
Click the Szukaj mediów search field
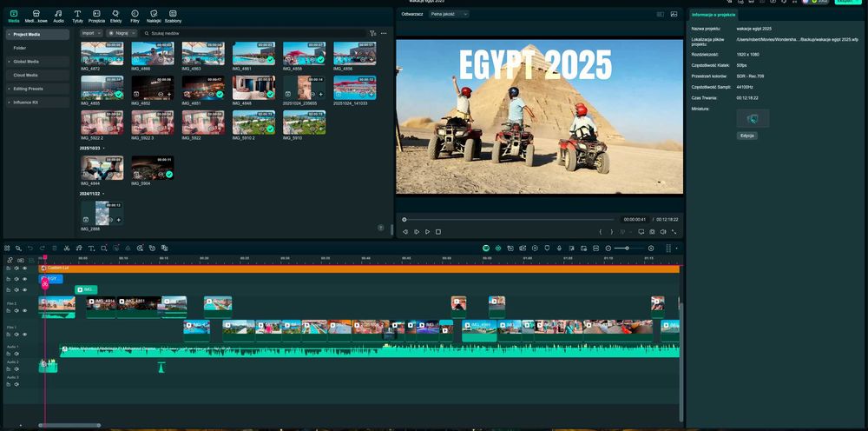254,33
